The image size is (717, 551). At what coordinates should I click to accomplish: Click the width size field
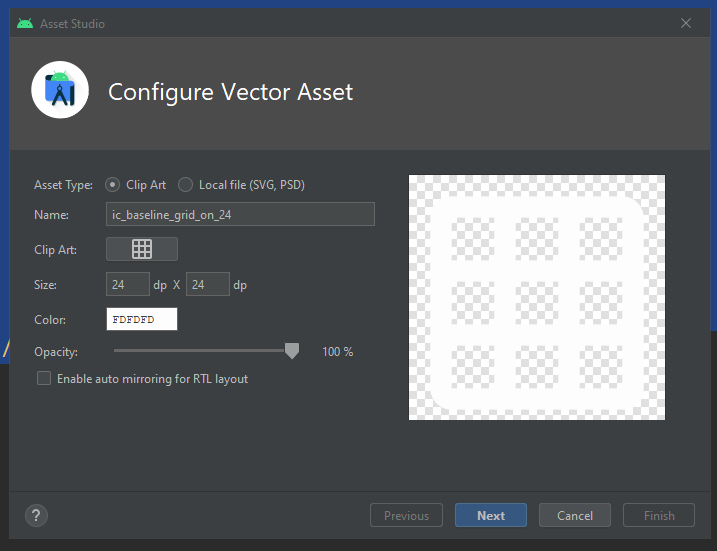pos(128,285)
